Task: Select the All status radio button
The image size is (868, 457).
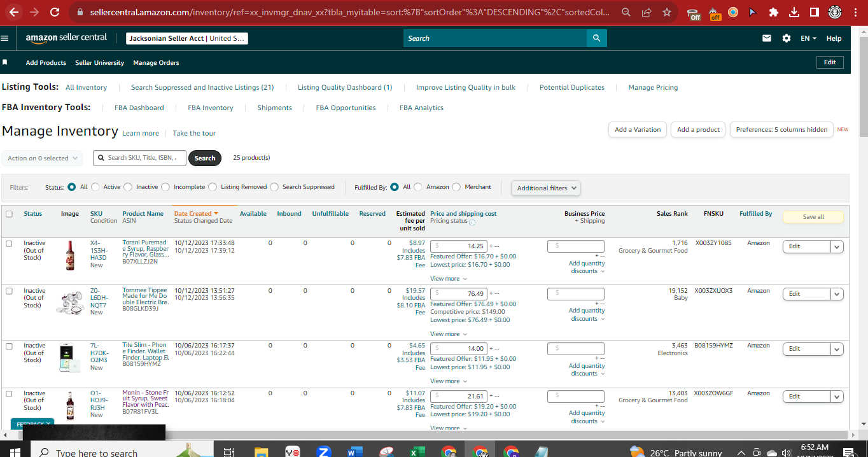Action: [x=72, y=187]
